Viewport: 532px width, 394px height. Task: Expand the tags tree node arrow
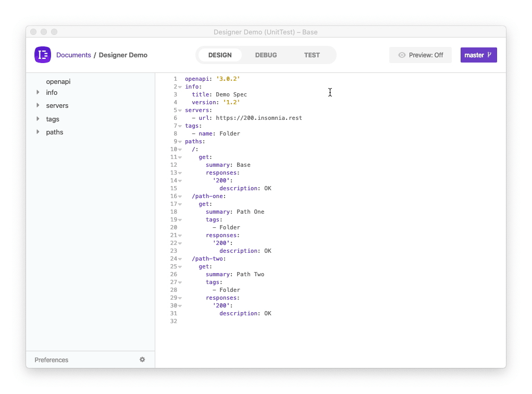click(38, 119)
